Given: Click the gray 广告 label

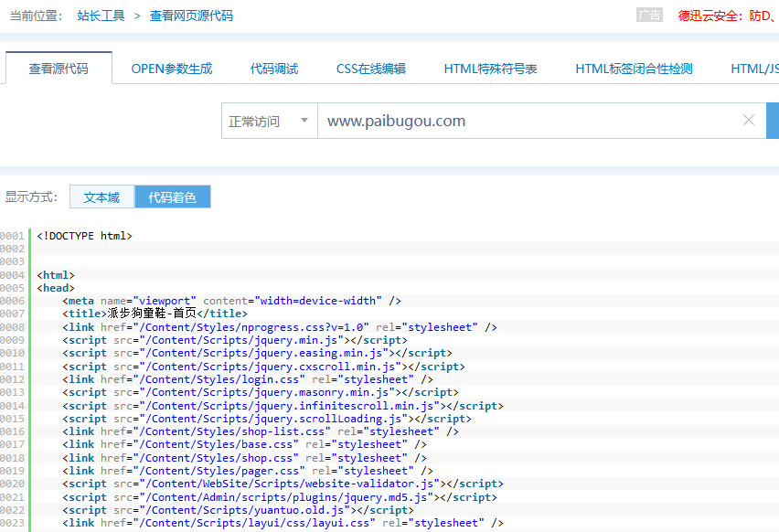Looking at the screenshot, I should click(649, 15).
